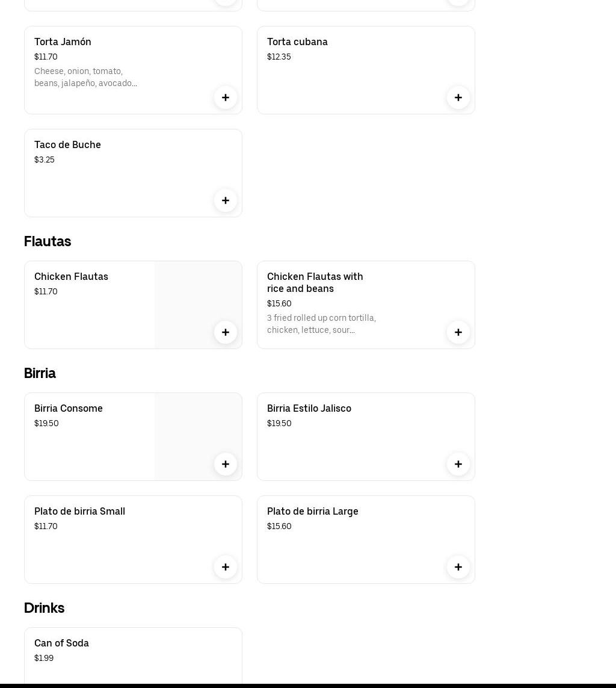View Taco de Buche item
Screen dimensions: 616x688
(67, 144)
